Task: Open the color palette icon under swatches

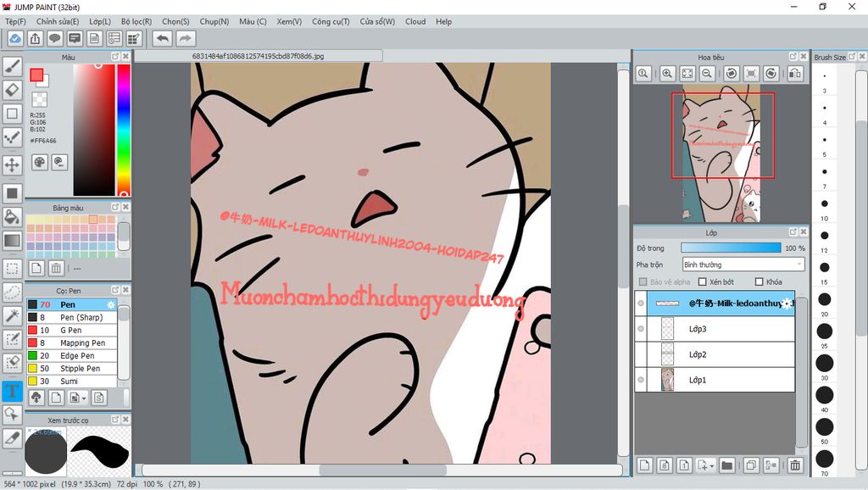Action: (40, 162)
